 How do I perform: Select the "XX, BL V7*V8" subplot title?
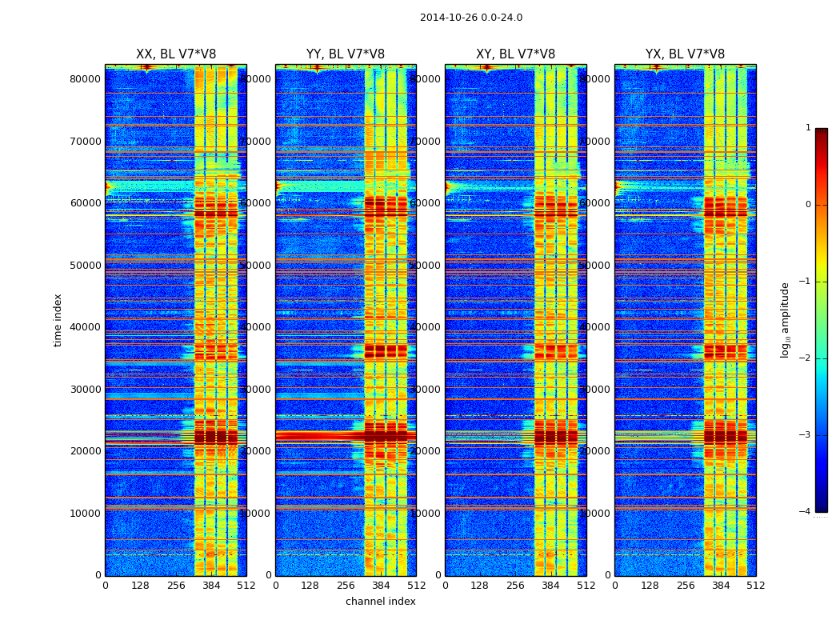176,54
